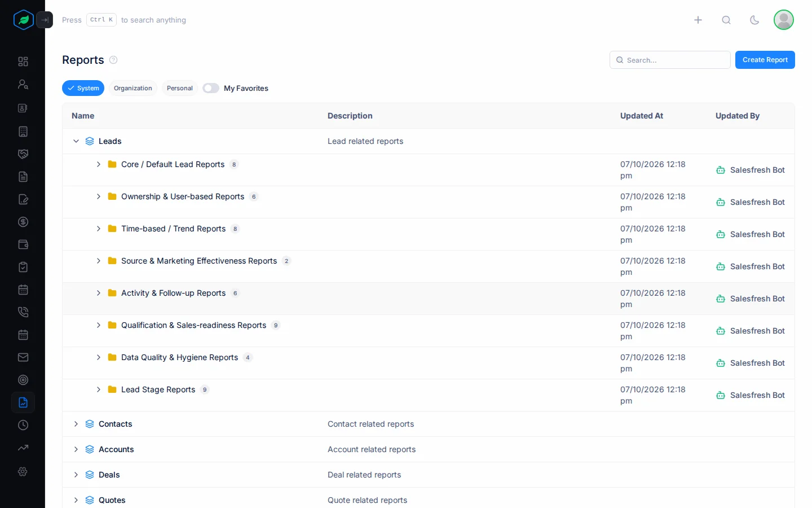Click the Create Report button
The image size is (812, 508).
point(765,60)
